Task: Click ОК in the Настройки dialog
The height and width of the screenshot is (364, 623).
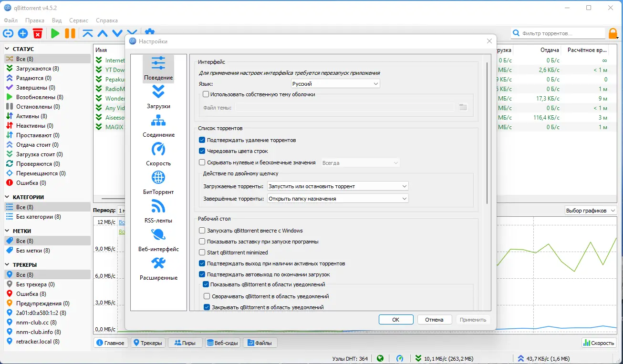Action: [x=396, y=320]
